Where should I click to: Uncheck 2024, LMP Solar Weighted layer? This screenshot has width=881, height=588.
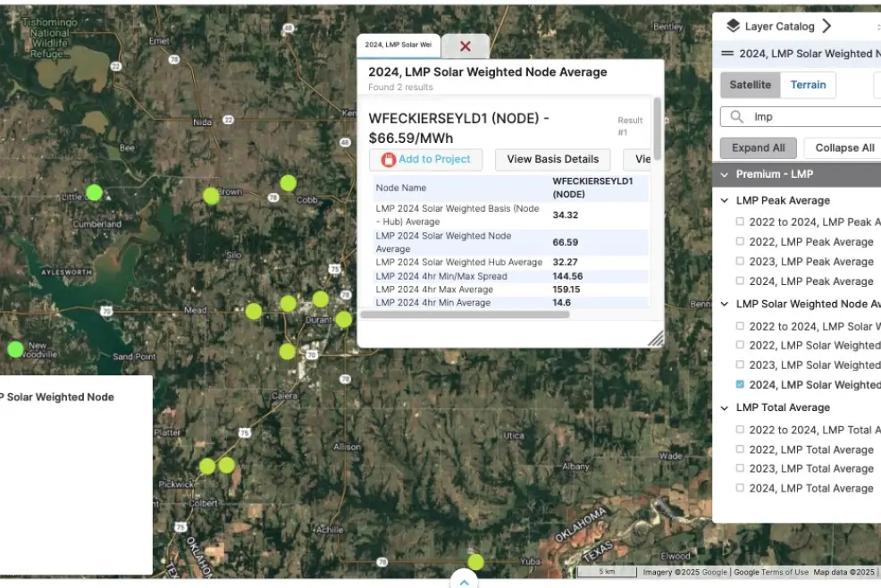(740, 384)
